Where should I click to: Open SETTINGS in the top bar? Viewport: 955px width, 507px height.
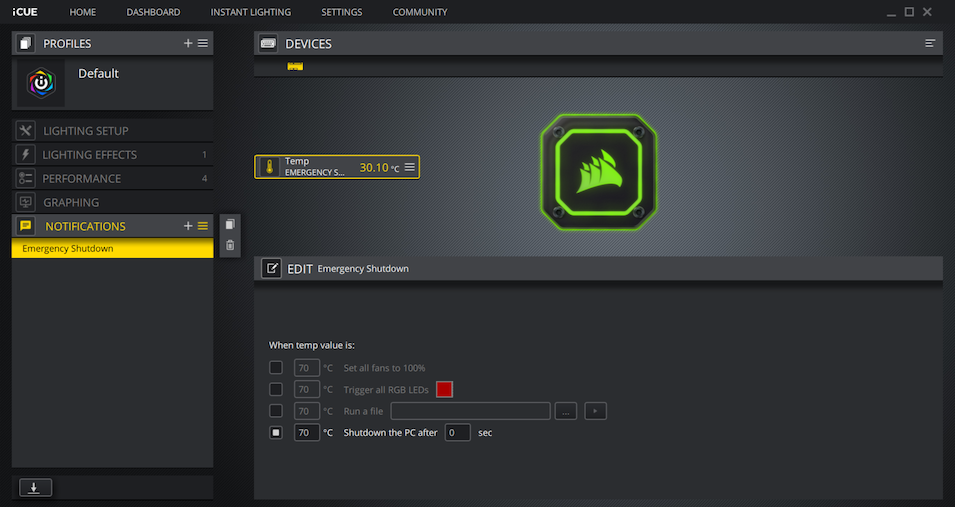[x=341, y=12]
